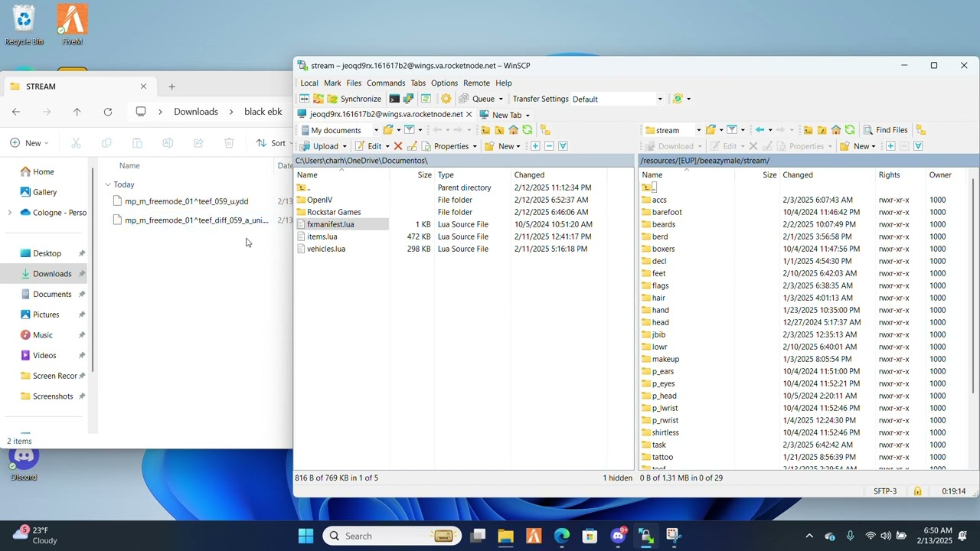This screenshot has height=551, width=980.
Task: Click local panel Edit button
Action: click(368, 146)
